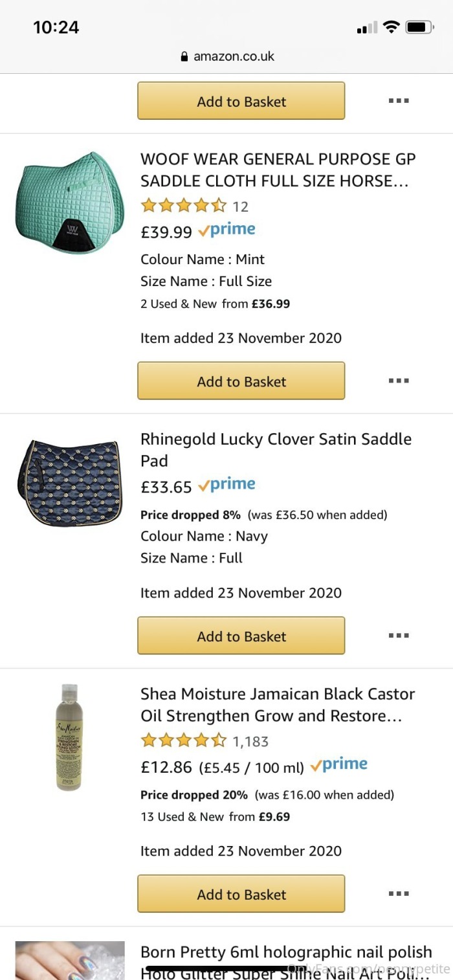Add the Shea Moisture lotion to basket
Viewport: 453px width, 980px height.
pos(241,894)
